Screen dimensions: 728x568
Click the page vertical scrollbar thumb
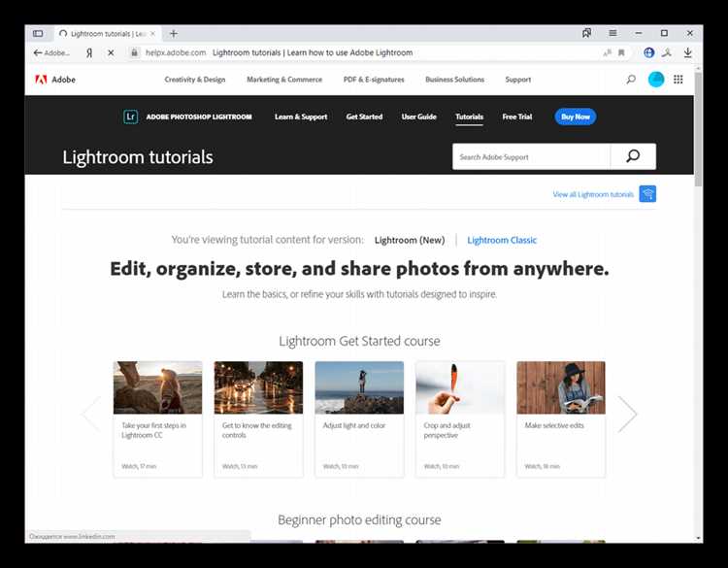click(698, 129)
